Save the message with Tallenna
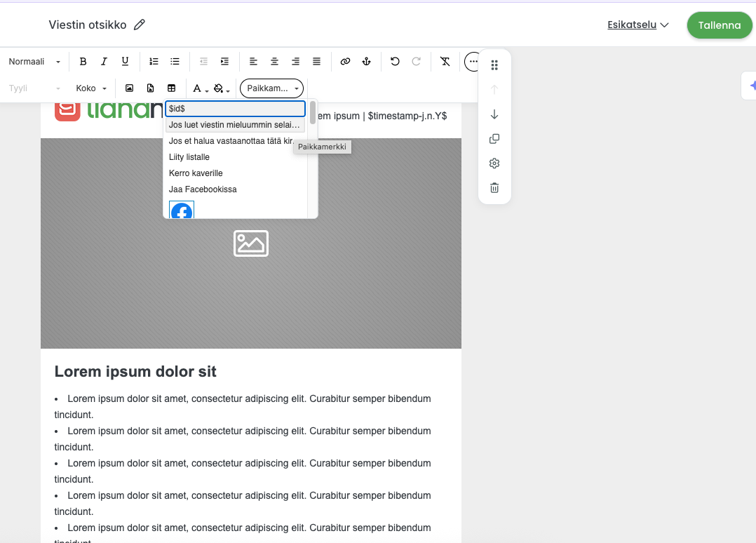This screenshot has height=543, width=756. point(719,25)
